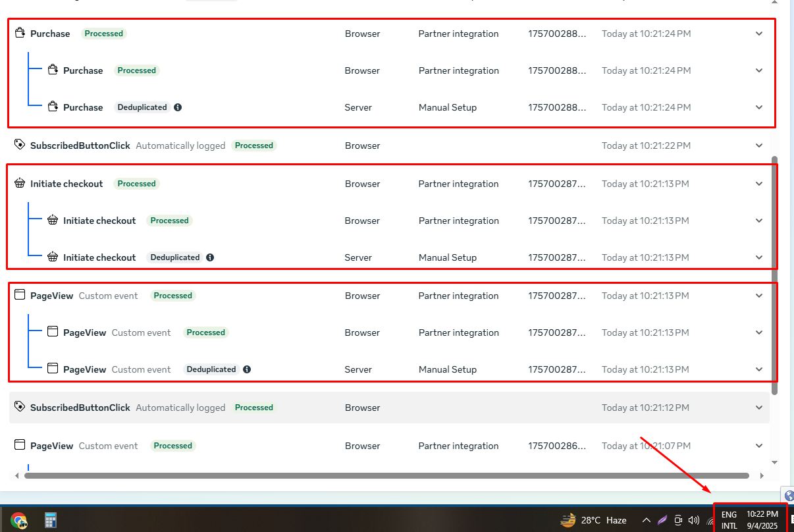
Task: Click info icon beside Deduplicated Initiate checkout
Action: click(210, 257)
